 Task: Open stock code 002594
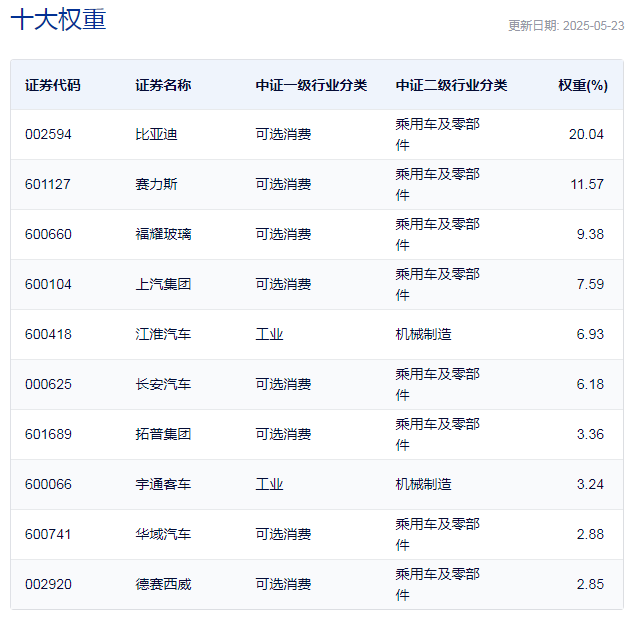[48, 134]
